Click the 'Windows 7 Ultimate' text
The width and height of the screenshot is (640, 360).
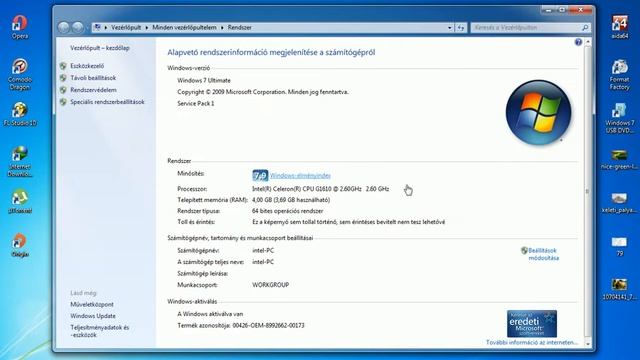[x=204, y=80]
